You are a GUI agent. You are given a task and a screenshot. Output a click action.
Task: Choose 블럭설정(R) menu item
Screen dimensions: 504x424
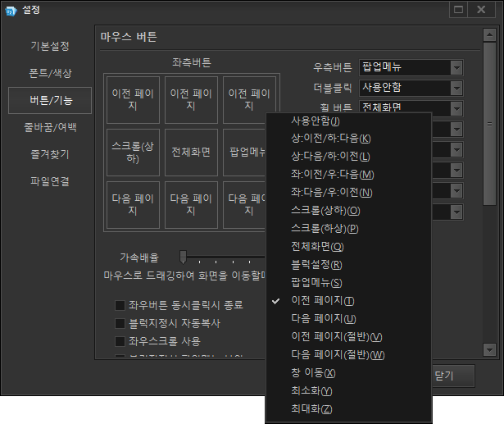[x=348, y=265]
